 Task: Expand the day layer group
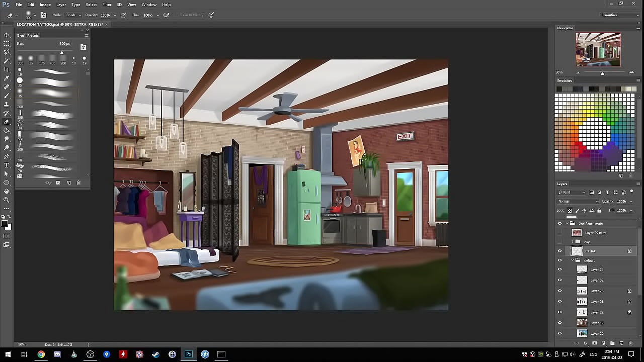(572, 242)
